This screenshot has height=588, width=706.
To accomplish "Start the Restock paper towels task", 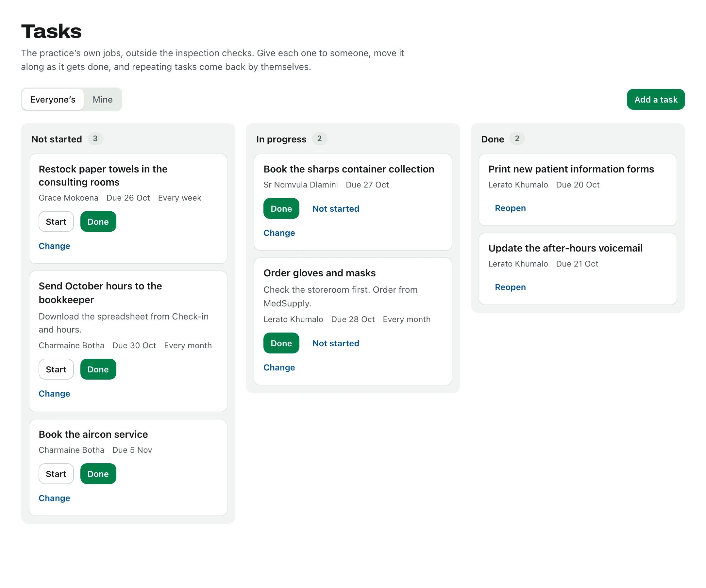I will pyautogui.click(x=56, y=222).
